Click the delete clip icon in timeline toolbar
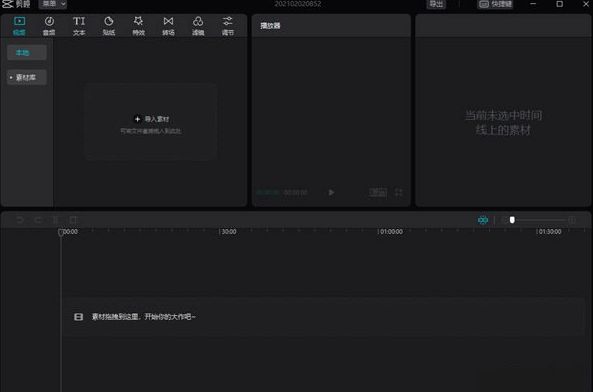The image size is (593, 392). (x=73, y=220)
